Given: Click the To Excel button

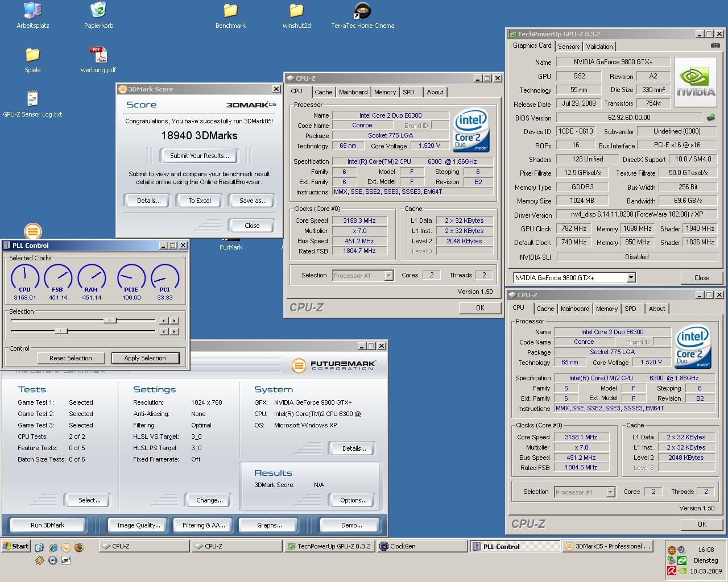Looking at the screenshot, I should (200, 201).
